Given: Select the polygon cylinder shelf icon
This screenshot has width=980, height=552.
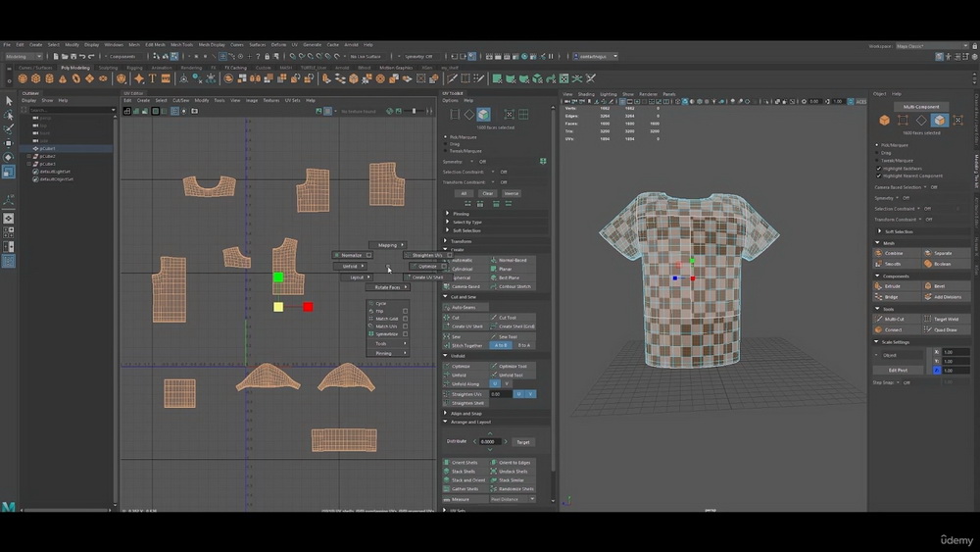Looking at the screenshot, I should 49,78.
